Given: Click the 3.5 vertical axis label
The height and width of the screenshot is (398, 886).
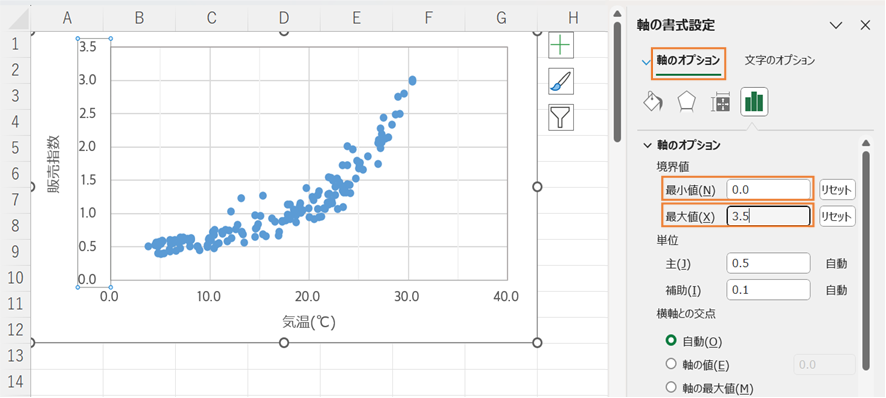Looking at the screenshot, I should (x=87, y=46).
